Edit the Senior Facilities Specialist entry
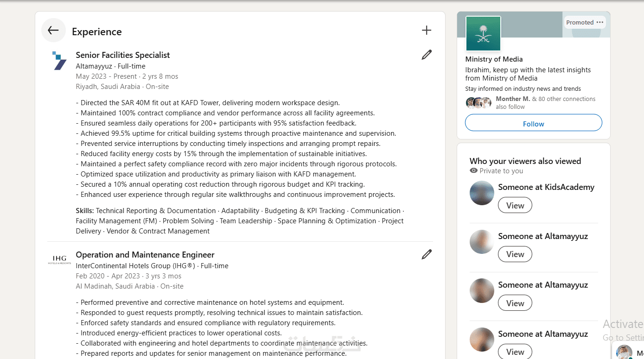Image resolution: width=644 pixels, height=359 pixels. click(427, 55)
